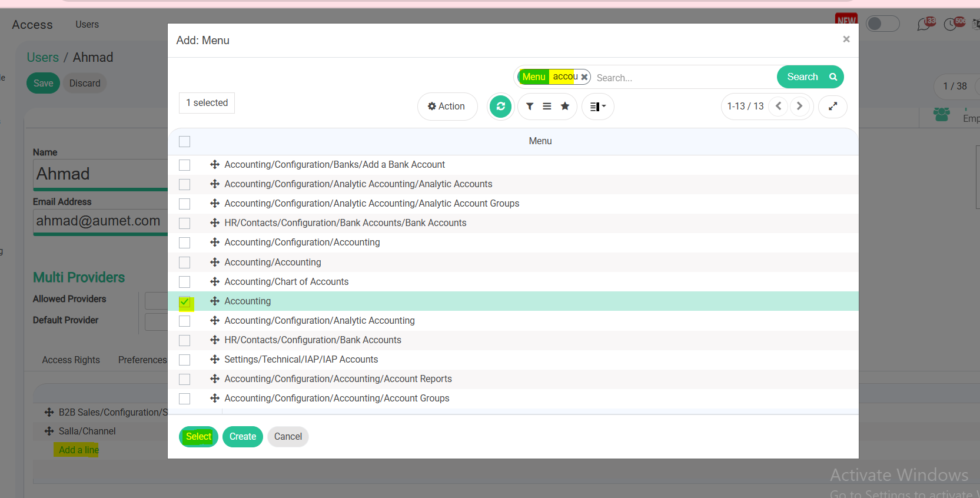
Task: Click the refresh icon in dialog toolbar
Action: 501,107
